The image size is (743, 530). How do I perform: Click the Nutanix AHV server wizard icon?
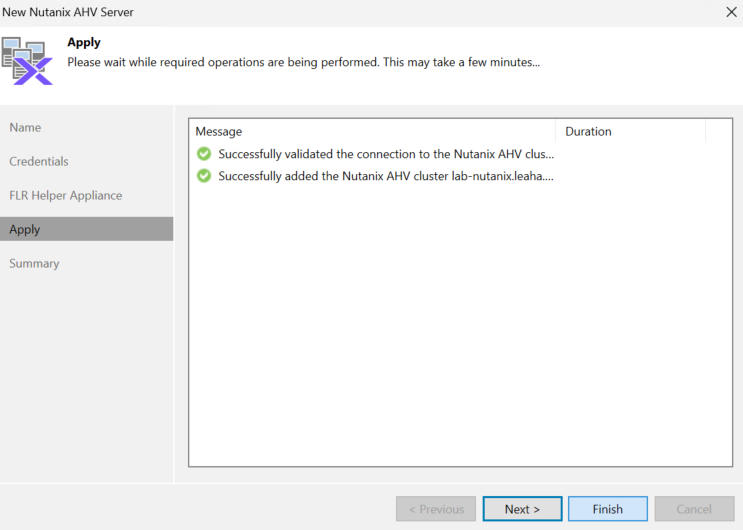pos(27,61)
